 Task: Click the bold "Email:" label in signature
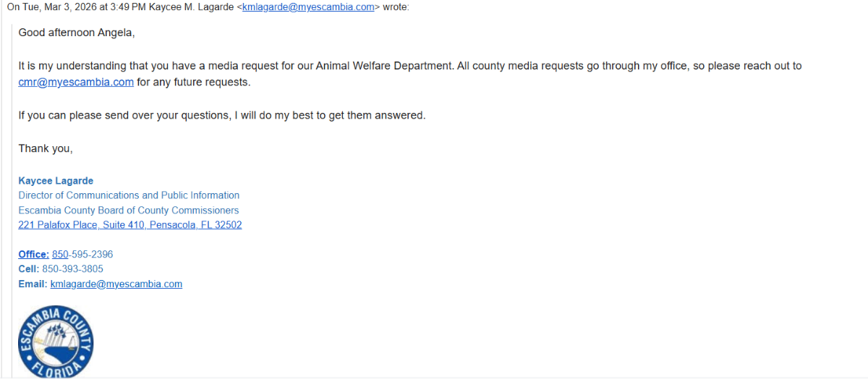click(33, 284)
